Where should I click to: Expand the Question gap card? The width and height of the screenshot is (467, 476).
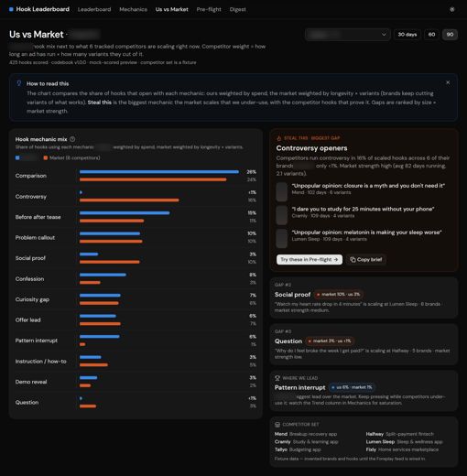(364, 344)
